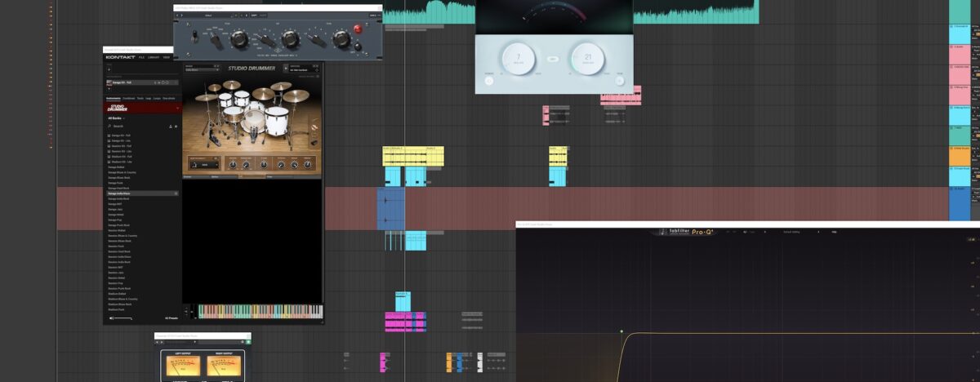This screenshot has width=980, height=382.
Task: Choose the Garage Kit - Lite preset
Action: tap(120, 140)
